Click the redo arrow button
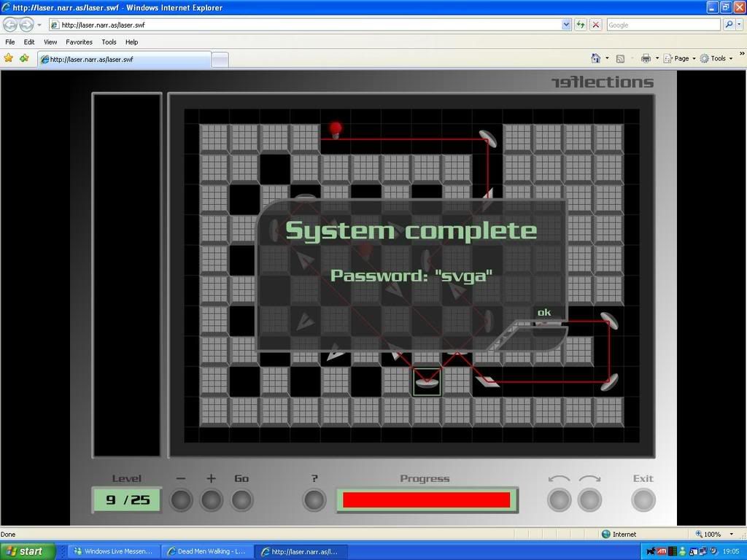 coord(589,500)
